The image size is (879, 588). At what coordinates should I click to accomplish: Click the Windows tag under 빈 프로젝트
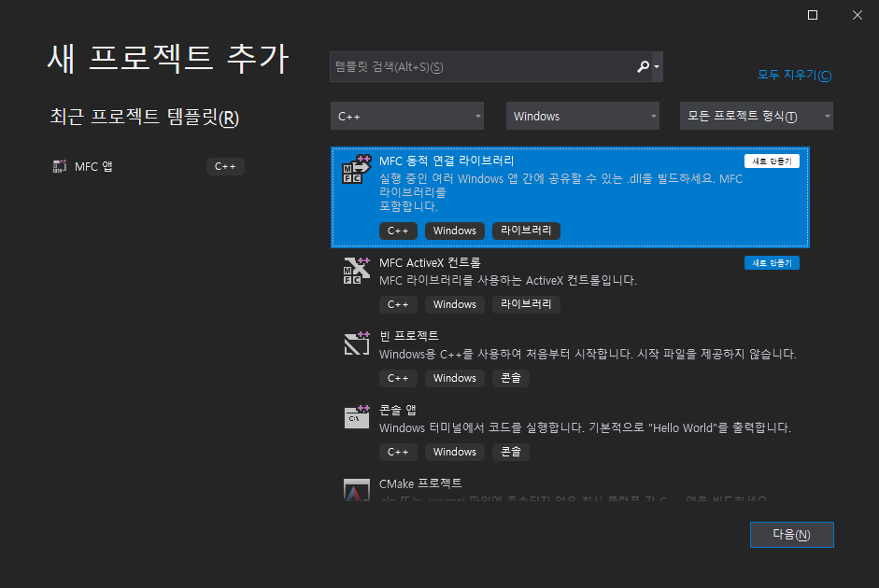coord(455,378)
